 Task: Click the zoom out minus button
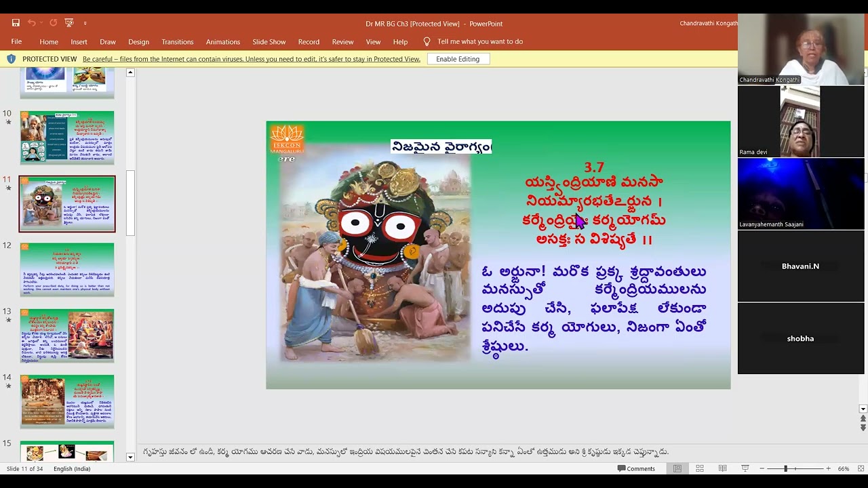(x=762, y=468)
